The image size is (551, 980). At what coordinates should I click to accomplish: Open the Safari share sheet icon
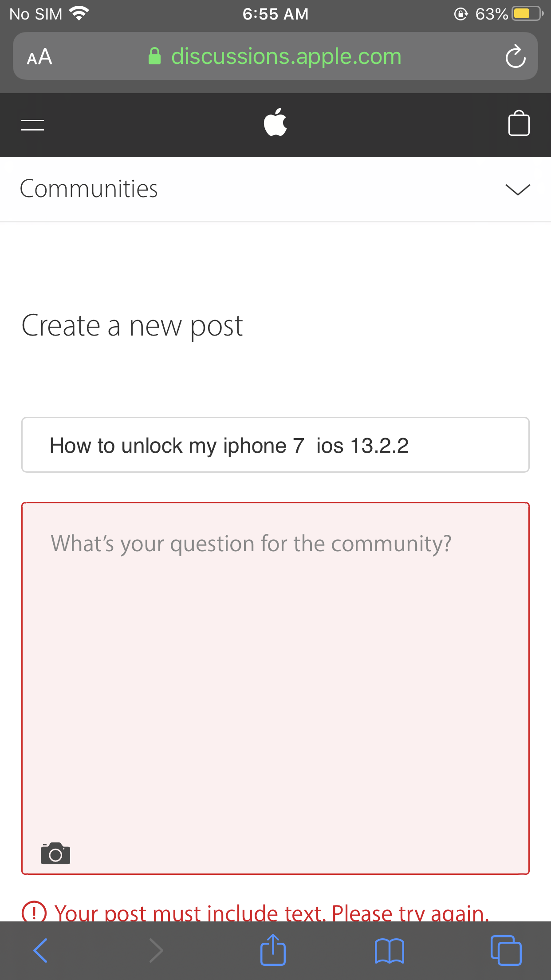point(273,950)
